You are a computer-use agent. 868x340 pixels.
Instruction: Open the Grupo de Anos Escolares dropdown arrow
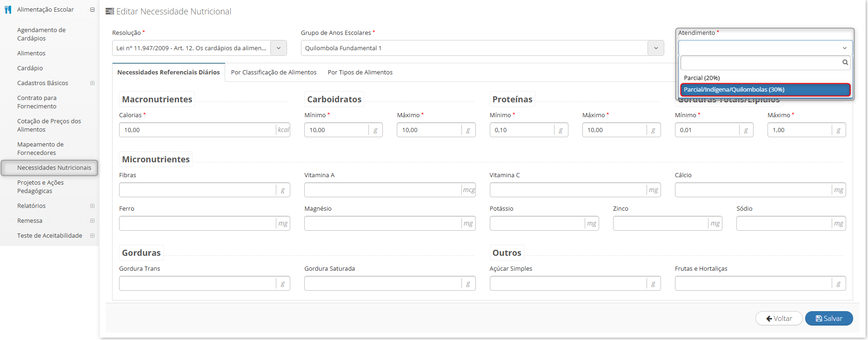coord(656,48)
